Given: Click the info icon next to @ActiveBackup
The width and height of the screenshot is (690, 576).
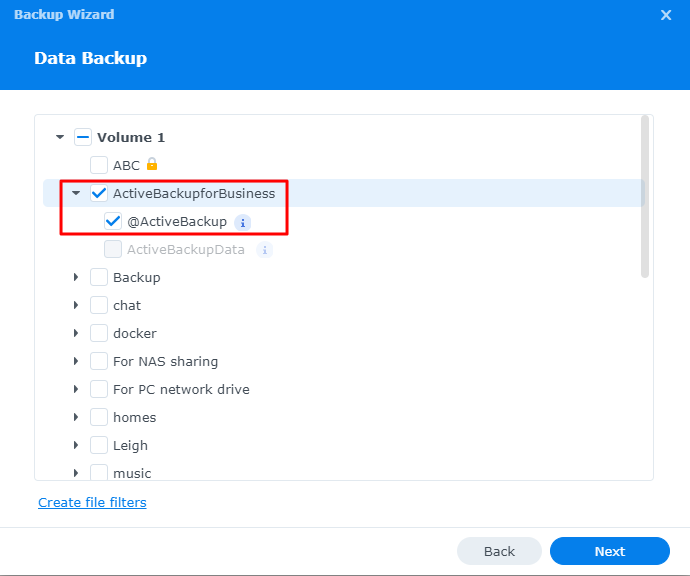Looking at the screenshot, I should 243,222.
